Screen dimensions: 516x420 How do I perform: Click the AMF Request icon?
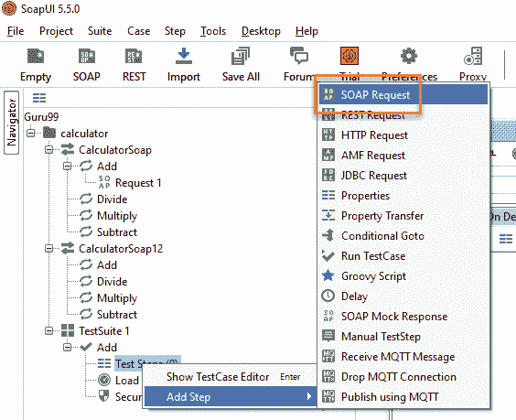pyautogui.click(x=328, y=155)
